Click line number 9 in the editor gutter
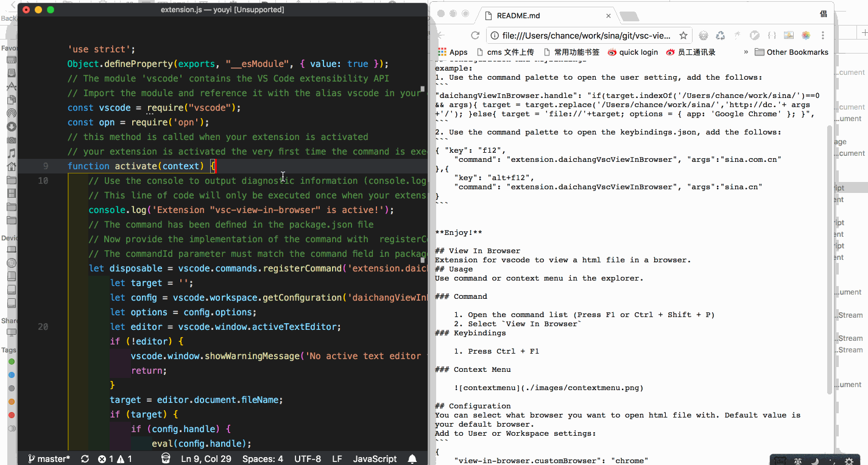Viewport: 868px width, 465px height. (x=46, y=166)
